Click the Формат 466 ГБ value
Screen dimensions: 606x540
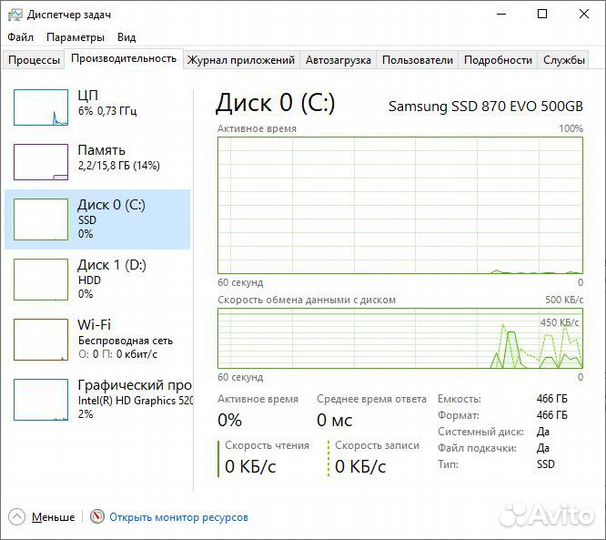pos(552,415)
